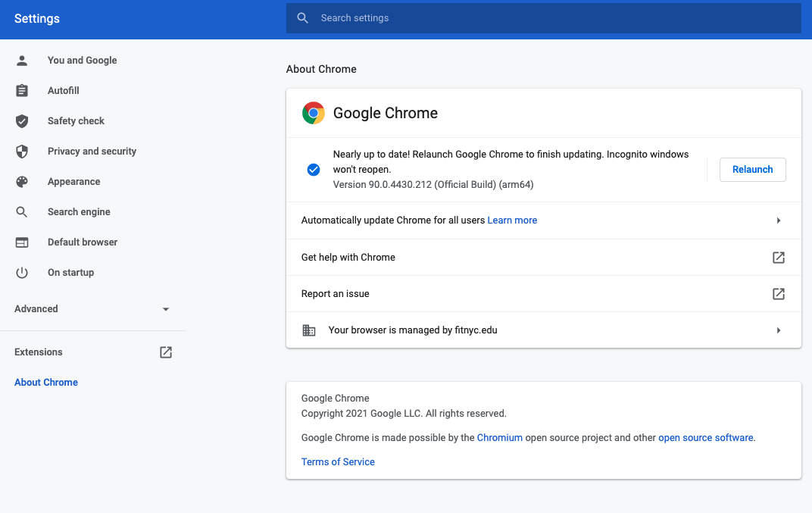Screen dimensions: 812x513
Task: Click the external link icon for Get help with Chrome
Action: (779, 258)
